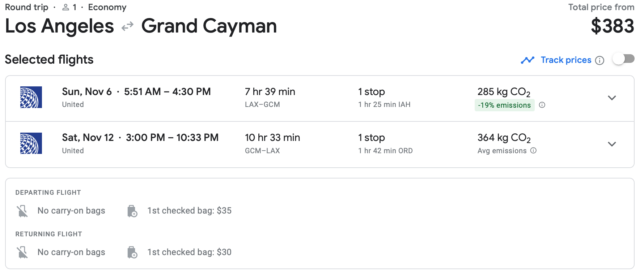The height and width of the screenshot is (271, 644).
Task: Click the $383 total price
Action: (x=612, y=26)
